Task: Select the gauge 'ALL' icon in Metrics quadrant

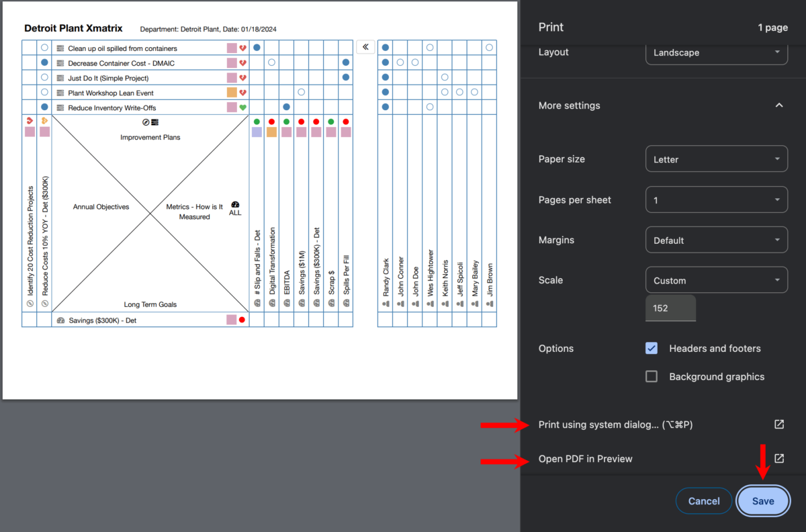Action: pyautogui.click(x=235, y=206)
